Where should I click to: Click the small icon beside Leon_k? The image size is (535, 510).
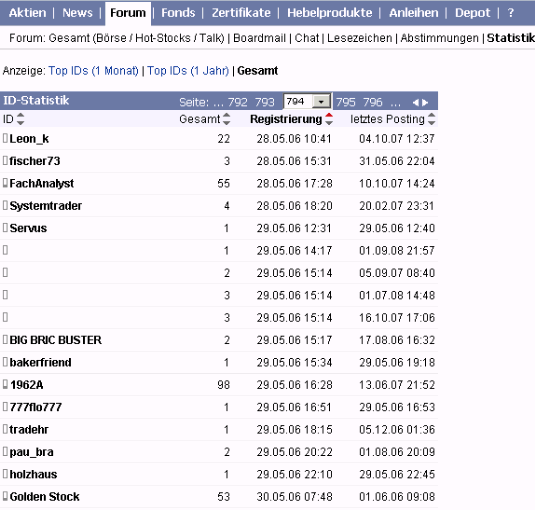coord(5,138)
